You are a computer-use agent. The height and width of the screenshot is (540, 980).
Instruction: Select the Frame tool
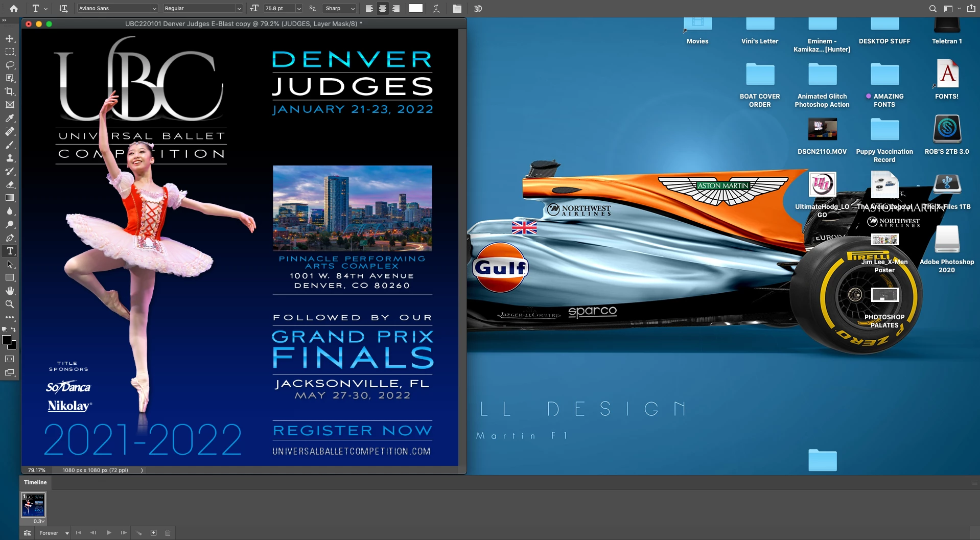coord(10,105)
